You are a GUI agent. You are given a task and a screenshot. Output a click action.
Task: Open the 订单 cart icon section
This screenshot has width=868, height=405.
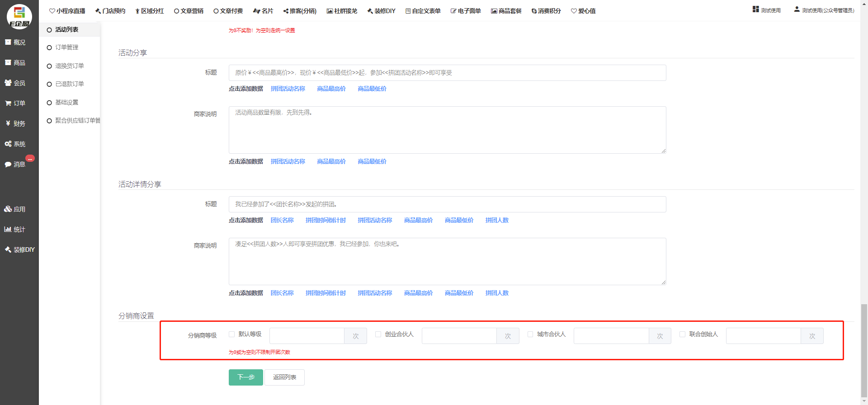[15, 104]
